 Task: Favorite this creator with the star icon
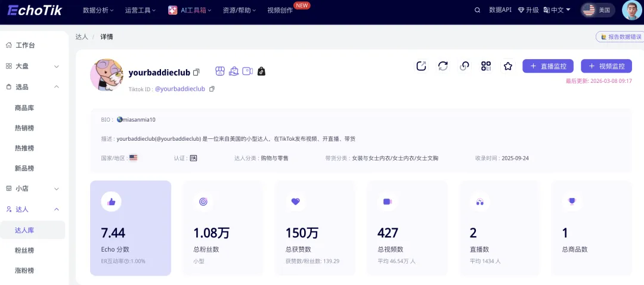click(507, 66)
